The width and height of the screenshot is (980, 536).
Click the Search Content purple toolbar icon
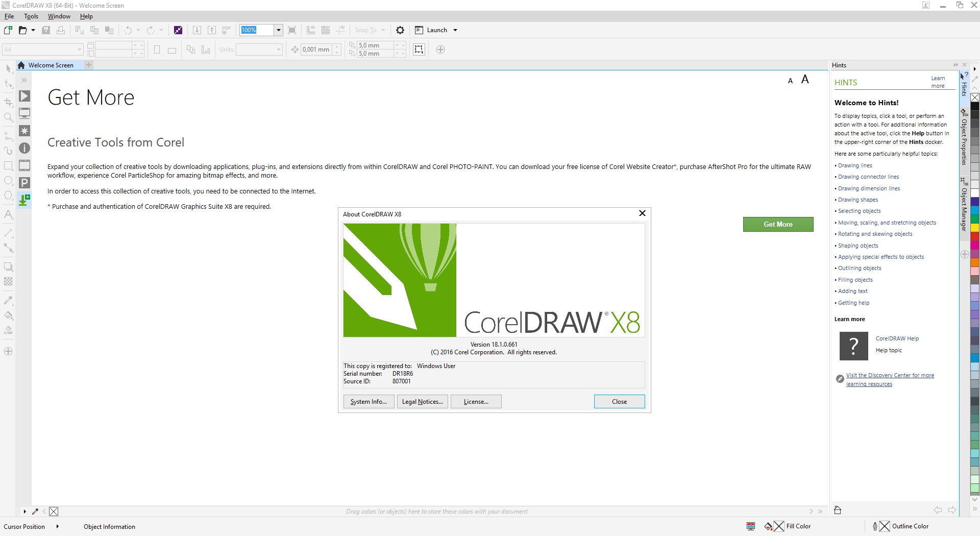pyautogui.click(x=178, y=30)
